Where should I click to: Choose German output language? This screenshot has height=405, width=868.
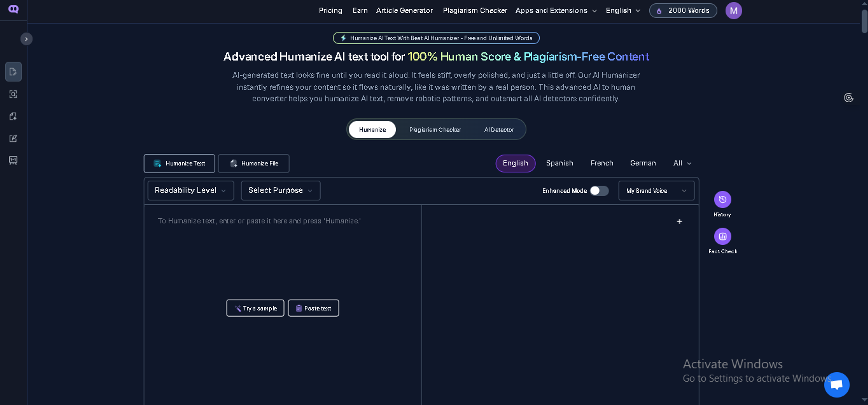click(x=643, y=163)
